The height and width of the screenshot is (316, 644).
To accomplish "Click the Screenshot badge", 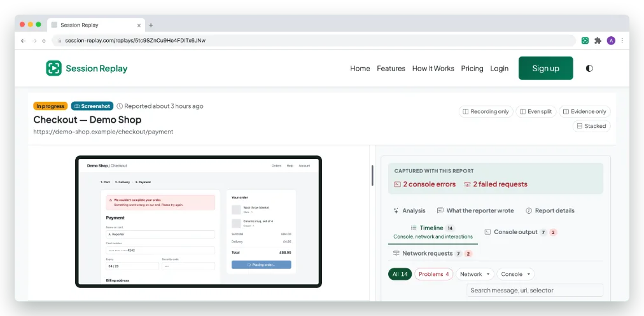I will click(92, 106).
